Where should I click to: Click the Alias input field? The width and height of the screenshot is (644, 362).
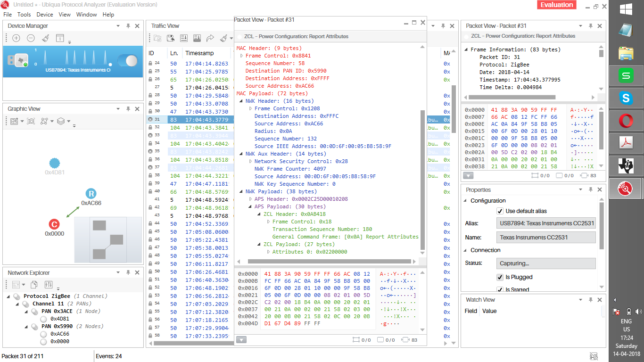pyautogui.click(x=545, y=223)
